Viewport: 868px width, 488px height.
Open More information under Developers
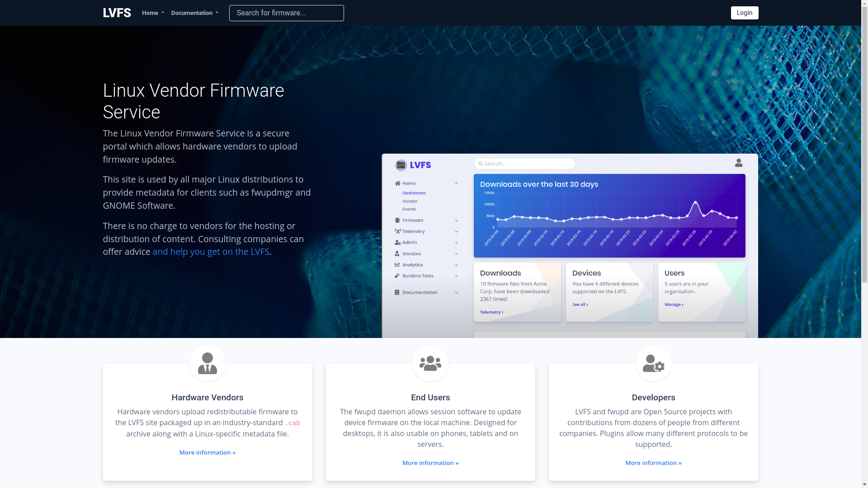pyautogui.click(x=654, y=463)
